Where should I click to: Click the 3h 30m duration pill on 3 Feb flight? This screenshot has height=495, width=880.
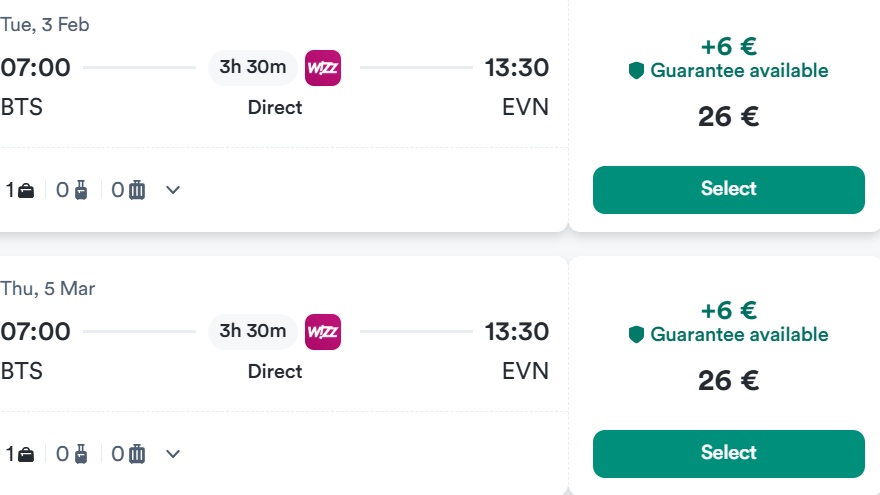click(253, 68)
